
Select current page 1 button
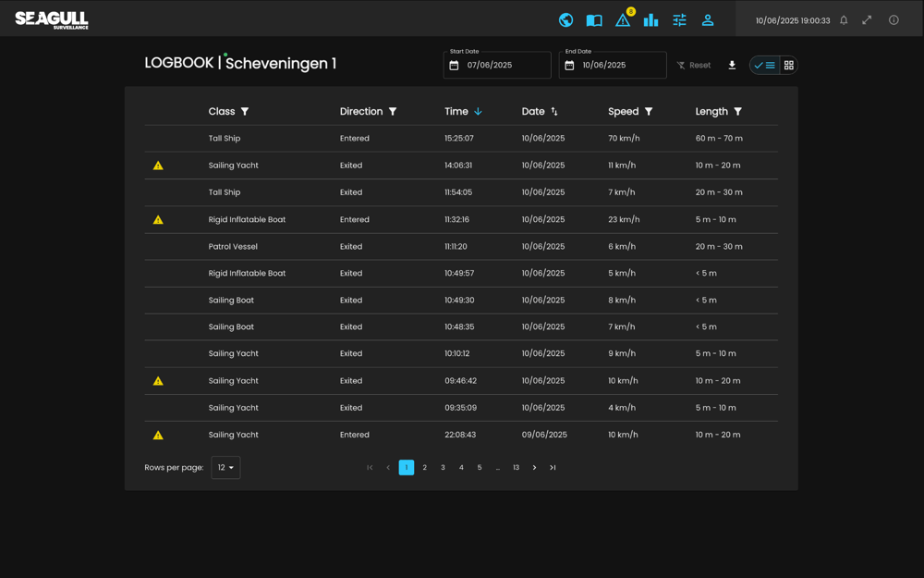406,468
